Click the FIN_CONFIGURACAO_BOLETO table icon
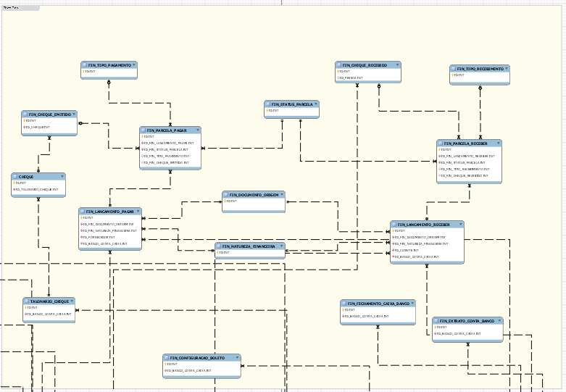566x392 pixels. click(167, 358)
